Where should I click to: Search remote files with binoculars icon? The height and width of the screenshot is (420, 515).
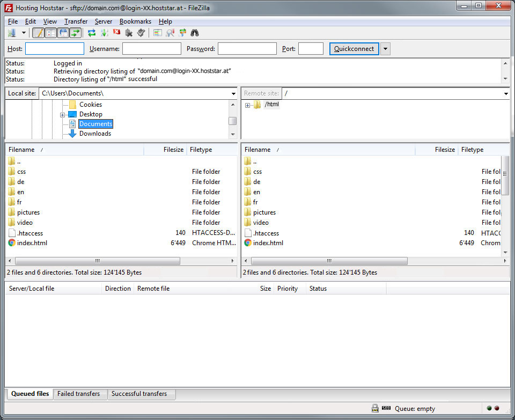point(195,33)
